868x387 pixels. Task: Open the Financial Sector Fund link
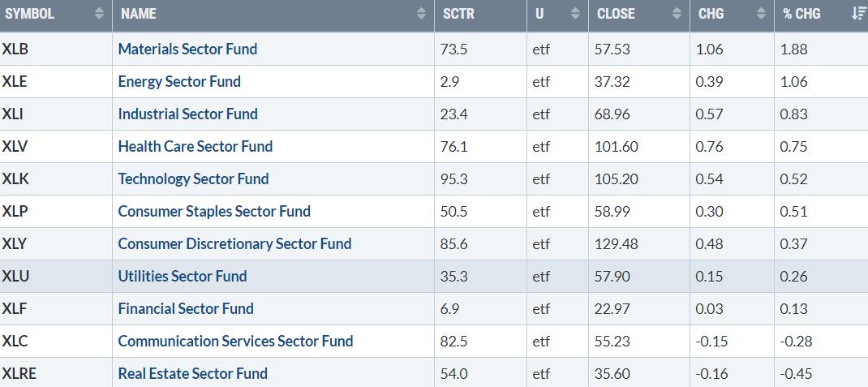tap(186, 308)
